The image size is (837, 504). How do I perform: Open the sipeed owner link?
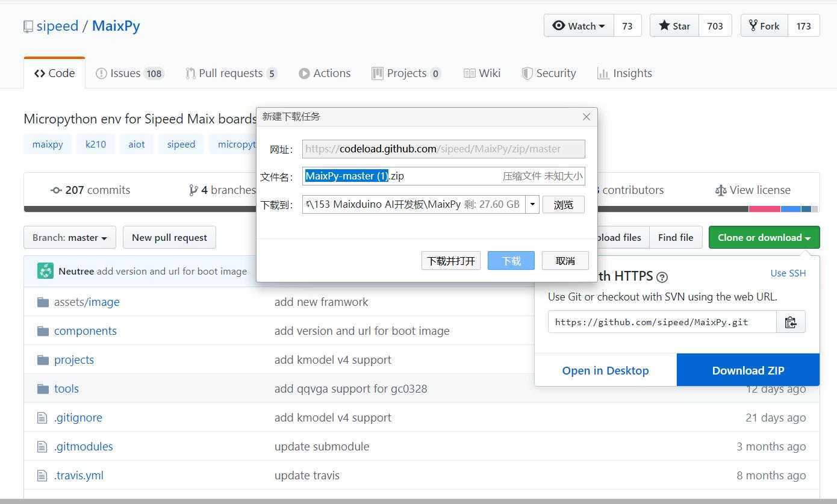[57, 26]
